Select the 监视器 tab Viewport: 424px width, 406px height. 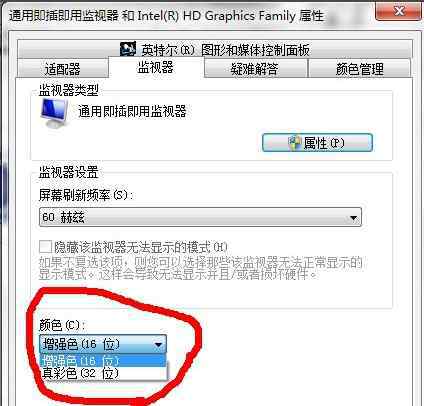coord(156,67)
